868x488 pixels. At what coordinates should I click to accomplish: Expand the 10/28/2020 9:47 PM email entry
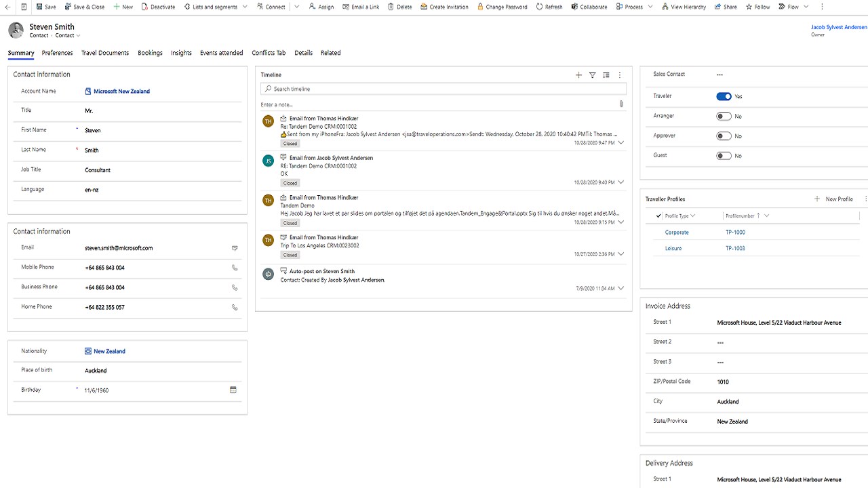[x=620, y=143]
